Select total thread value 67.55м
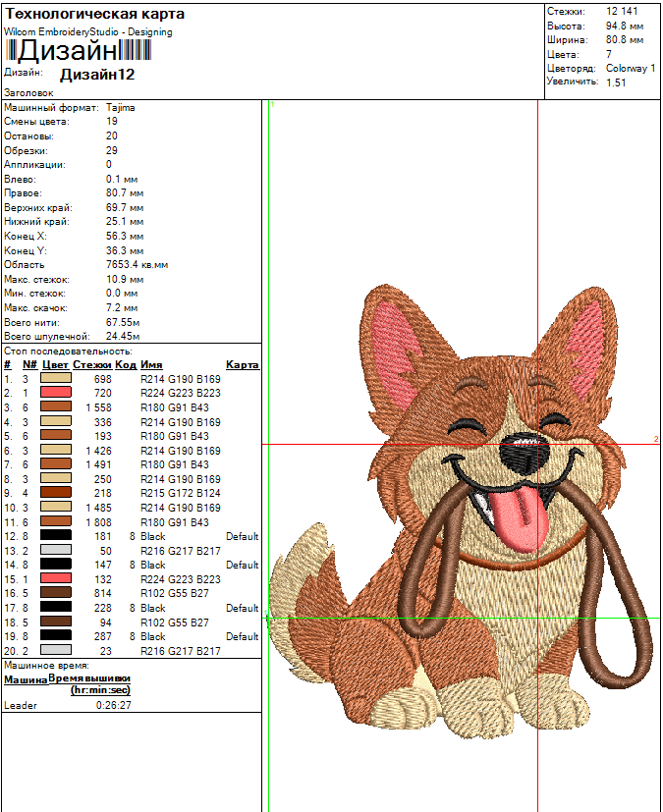 tap(123, 322)
